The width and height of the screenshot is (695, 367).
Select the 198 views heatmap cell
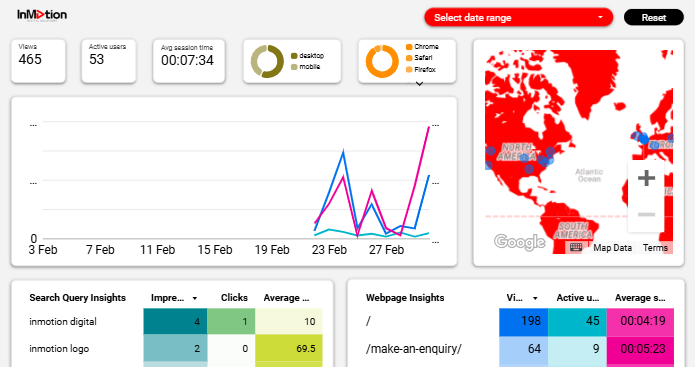click(523, 322)
